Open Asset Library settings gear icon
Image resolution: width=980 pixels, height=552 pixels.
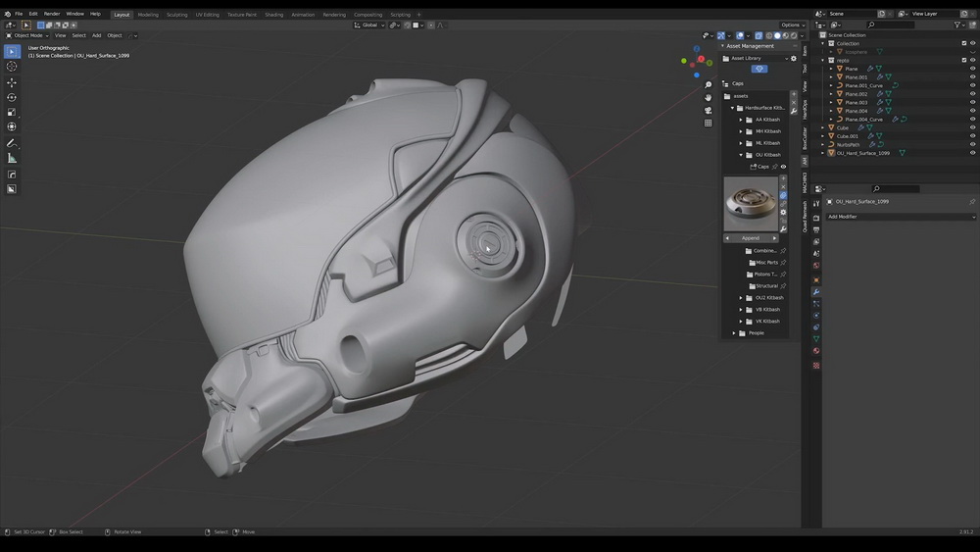pyautogui.click(x=794, y=58)
